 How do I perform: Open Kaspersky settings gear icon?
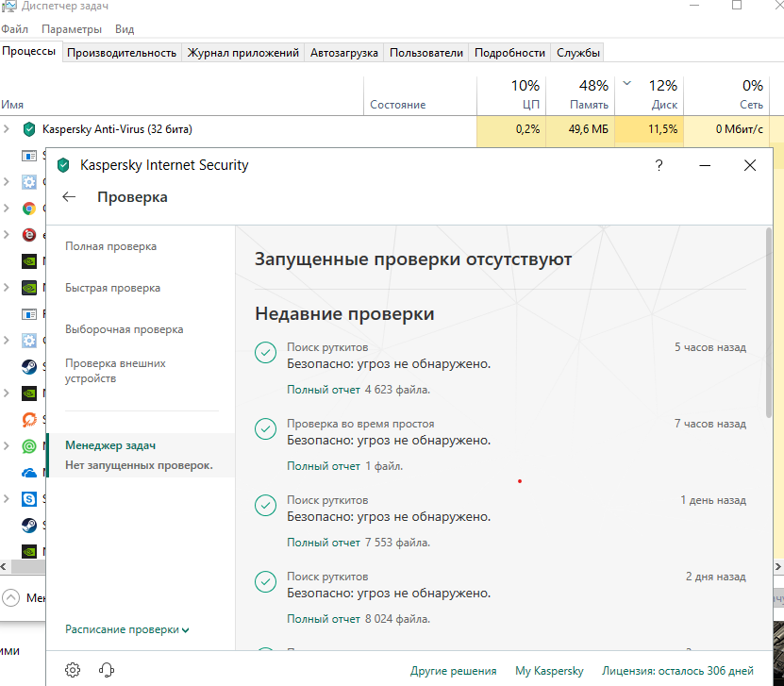(x=73, y=670)
